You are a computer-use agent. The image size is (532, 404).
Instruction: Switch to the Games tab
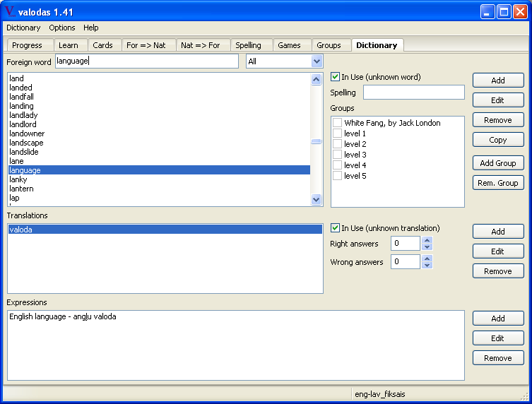pos(289,45)
